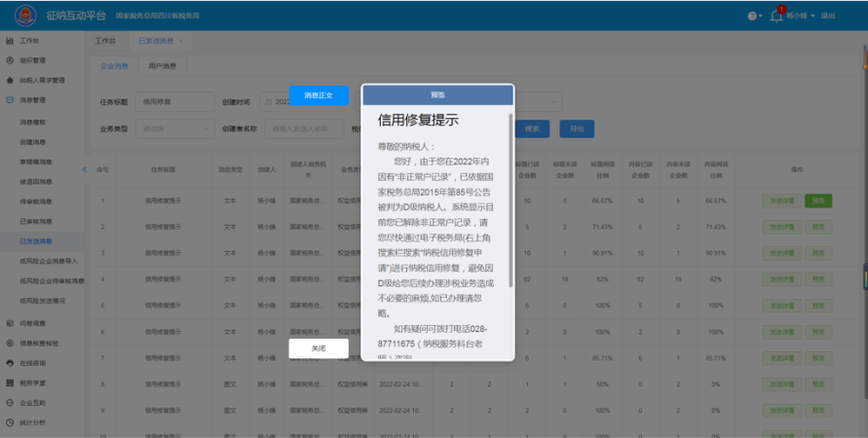Open notifications bell with red badge
Viewport: 868px width, 438px height.
776,15
